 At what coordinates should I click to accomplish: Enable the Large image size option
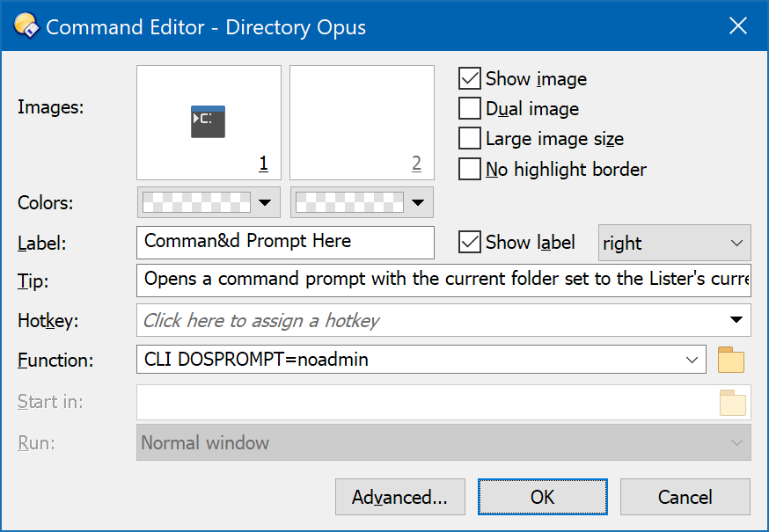tap(469, 138)
